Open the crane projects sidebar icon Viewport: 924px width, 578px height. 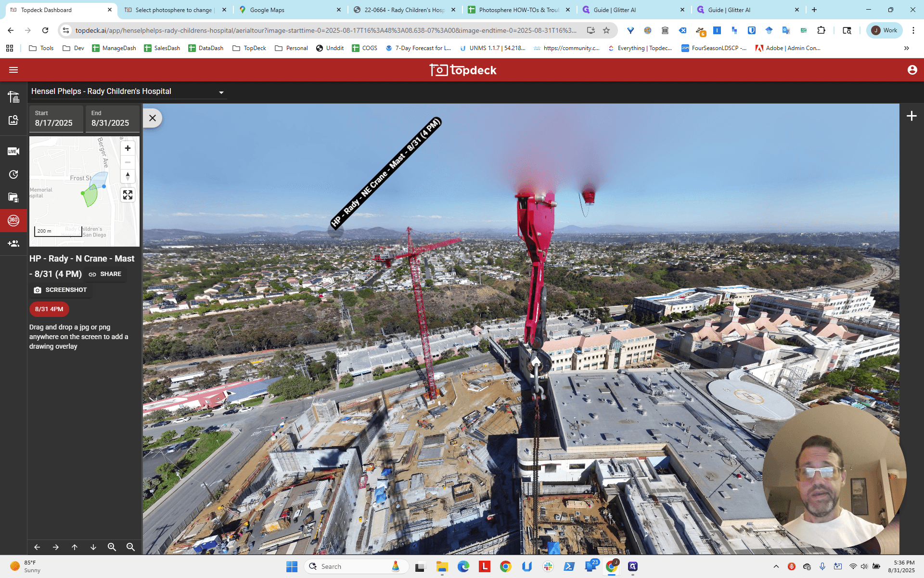(x=13, y=97)
